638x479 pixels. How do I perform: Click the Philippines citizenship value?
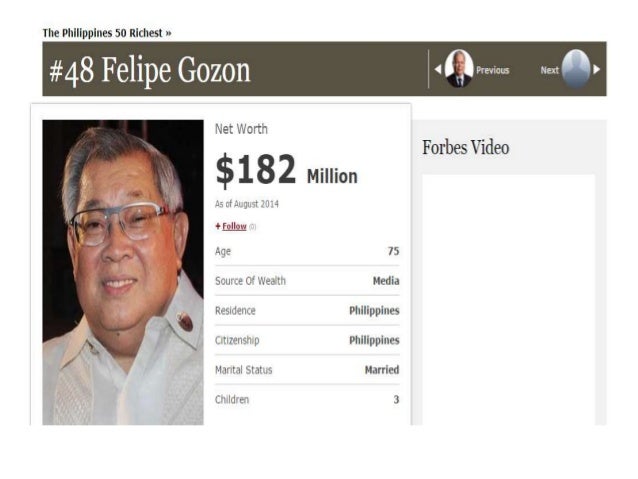(374, 341)
